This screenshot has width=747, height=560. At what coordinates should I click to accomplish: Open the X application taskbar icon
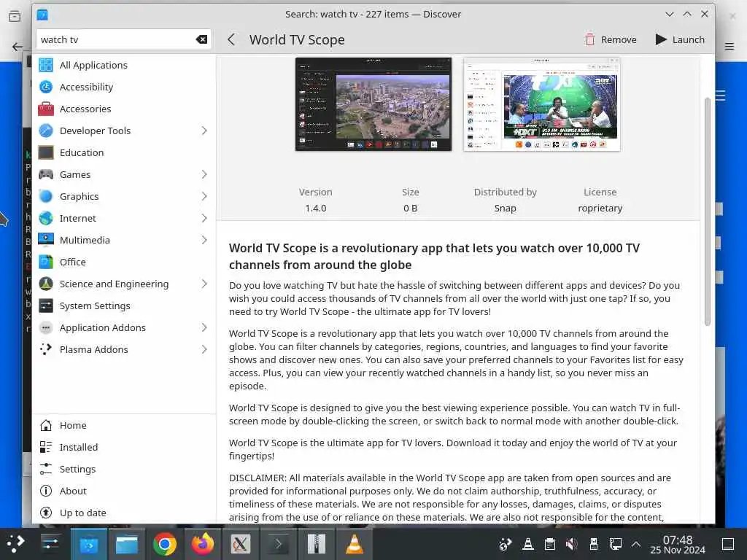pos(241,544)
